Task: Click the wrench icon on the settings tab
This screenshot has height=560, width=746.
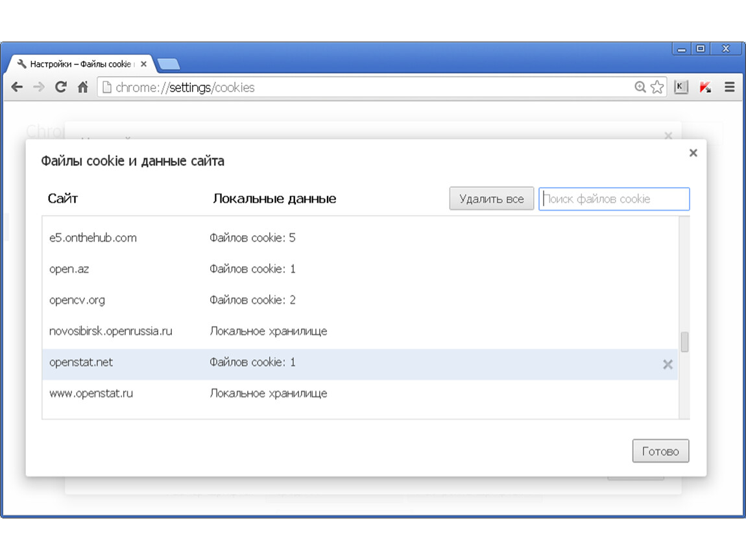Action: [x=21, y=64]
